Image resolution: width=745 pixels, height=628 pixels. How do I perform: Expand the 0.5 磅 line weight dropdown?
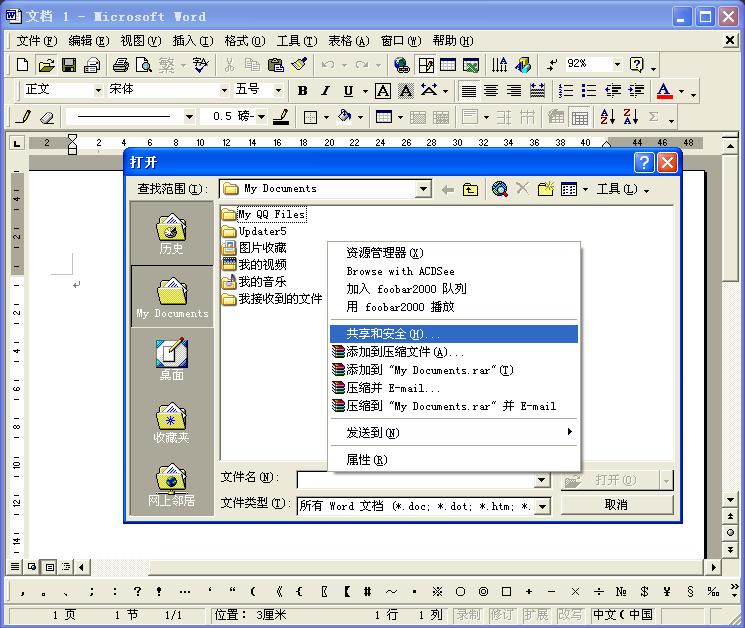click(x=261, y=116)
